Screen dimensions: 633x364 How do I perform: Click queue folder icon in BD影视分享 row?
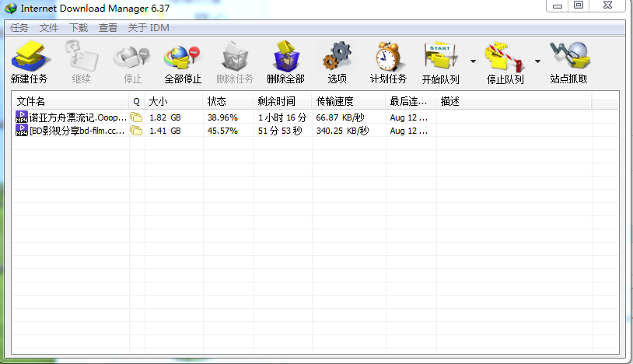click(x=136, y=131)
